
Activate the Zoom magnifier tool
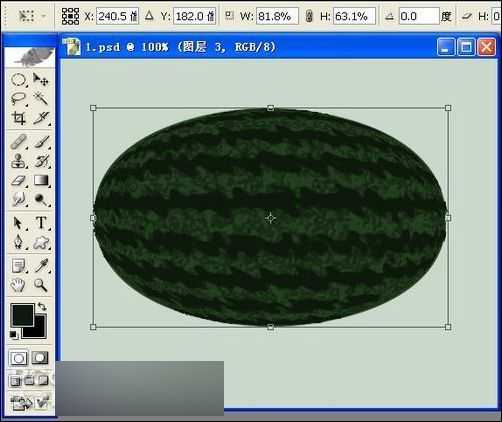(41, 285)
